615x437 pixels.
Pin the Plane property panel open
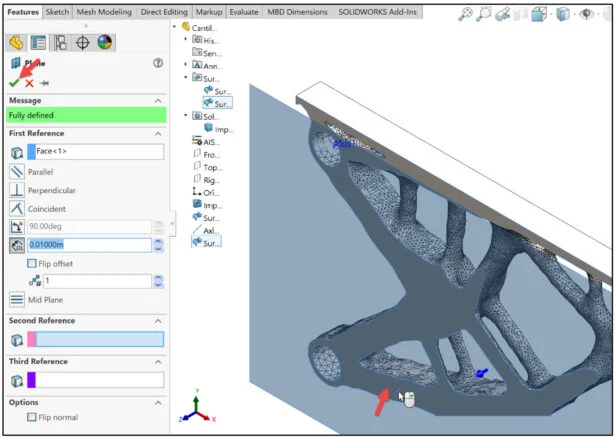tap(45, 83)
